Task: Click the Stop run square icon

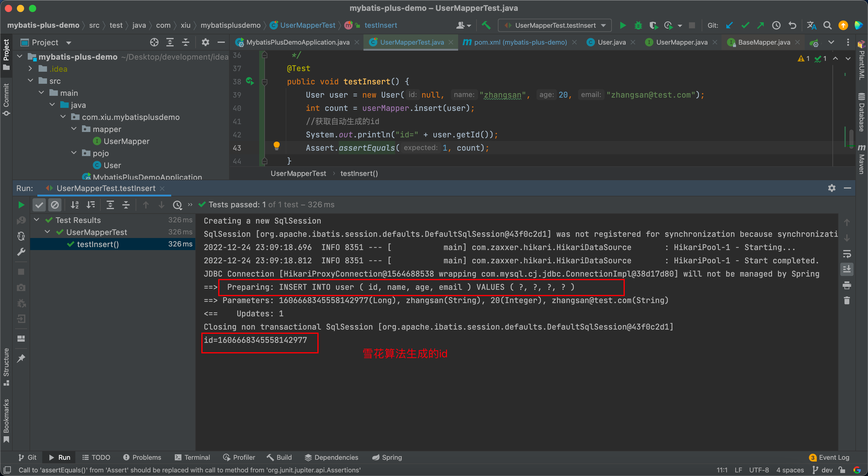Action: coord(692,25)
